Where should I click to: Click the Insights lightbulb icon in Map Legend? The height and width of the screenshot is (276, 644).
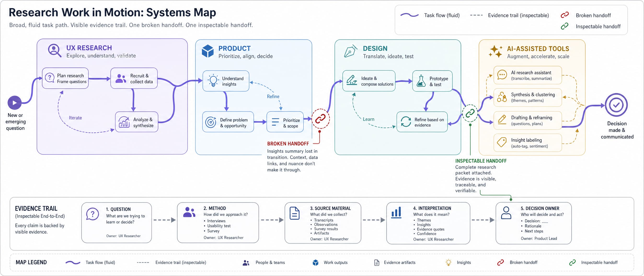click(448, 263)
